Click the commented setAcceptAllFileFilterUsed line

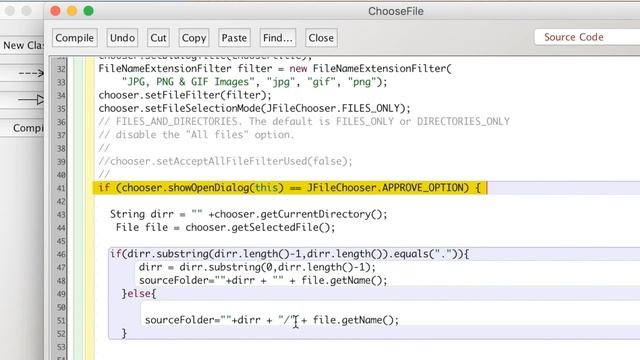pyautogui.click(x=225, y=161)
